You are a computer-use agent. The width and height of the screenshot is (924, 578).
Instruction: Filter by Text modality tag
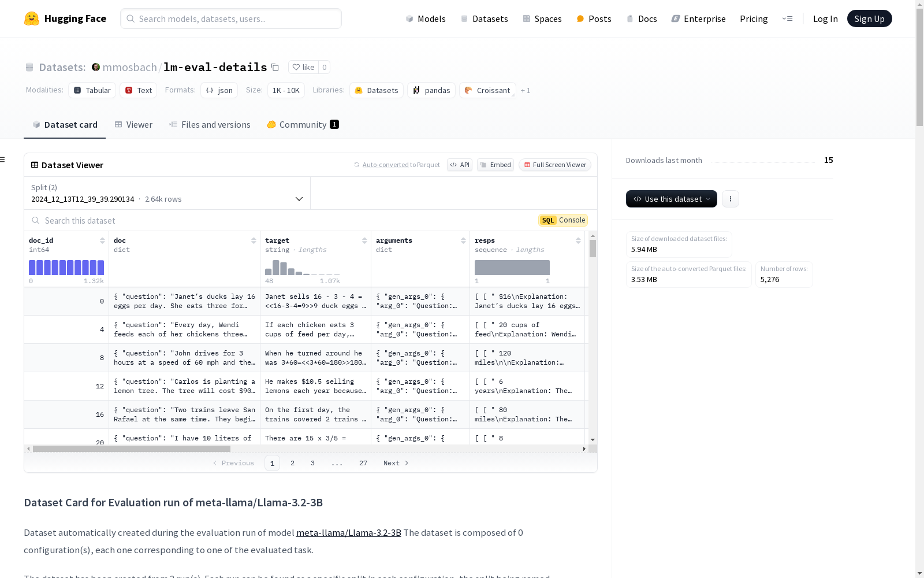[139, 90]
